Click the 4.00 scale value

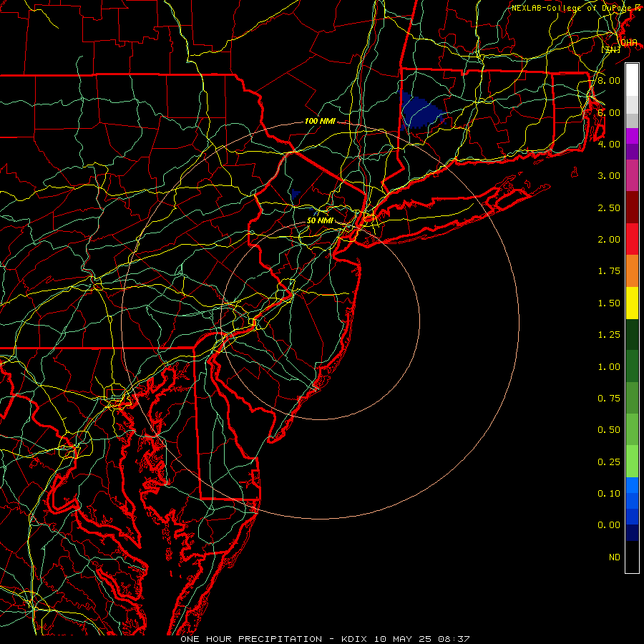point(609,144)
